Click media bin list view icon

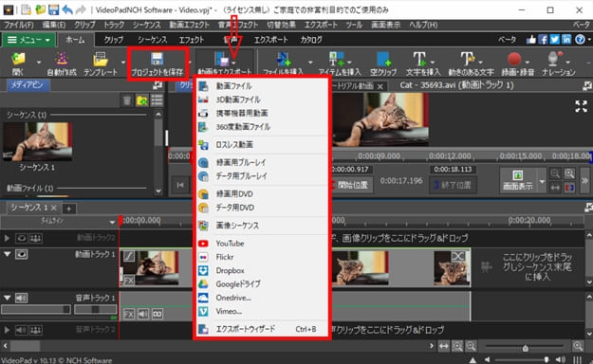point(157,100)
